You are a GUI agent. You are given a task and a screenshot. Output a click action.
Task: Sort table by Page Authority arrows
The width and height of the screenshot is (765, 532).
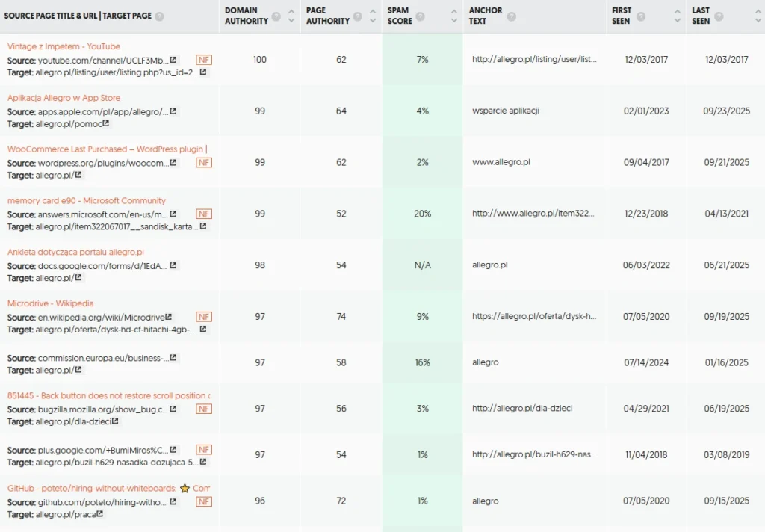[x=371, y=16]
